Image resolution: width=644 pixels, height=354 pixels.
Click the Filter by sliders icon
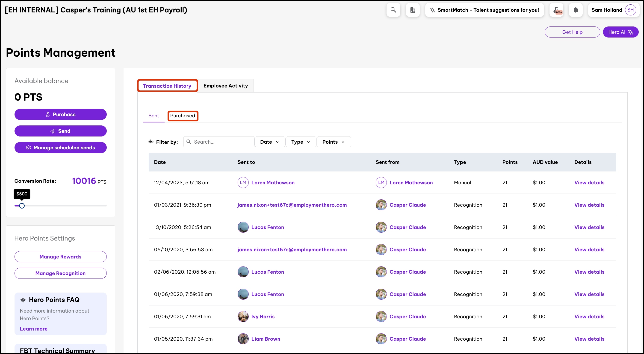[151, 142]
